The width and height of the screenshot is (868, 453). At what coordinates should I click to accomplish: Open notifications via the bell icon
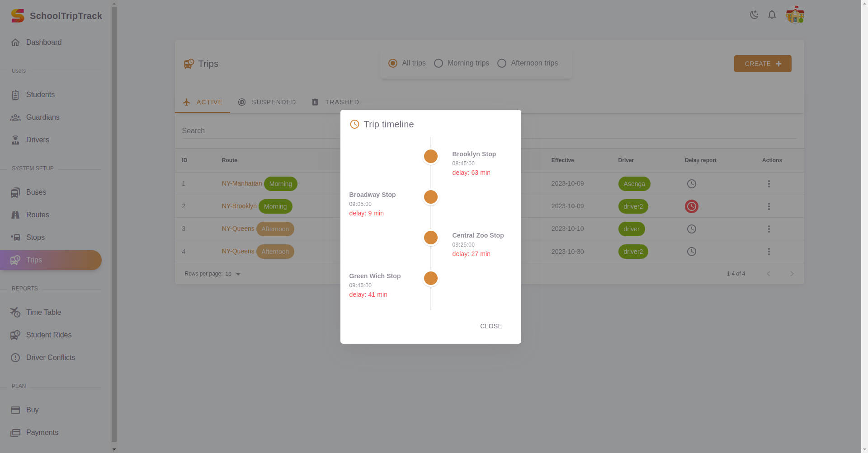click(x=772, y=14)
